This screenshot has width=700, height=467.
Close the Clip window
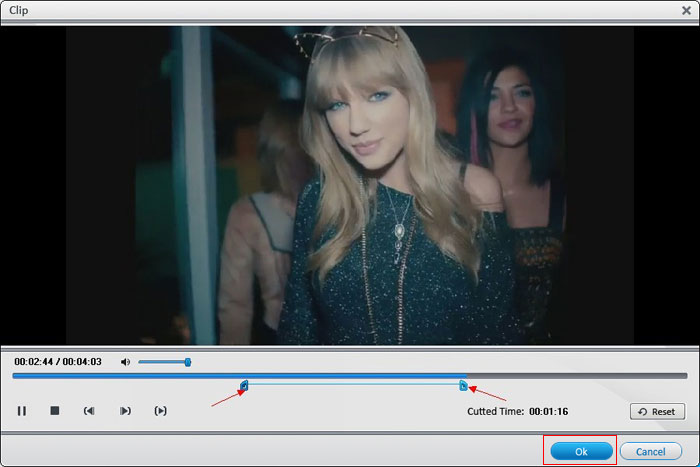[686, 10]
